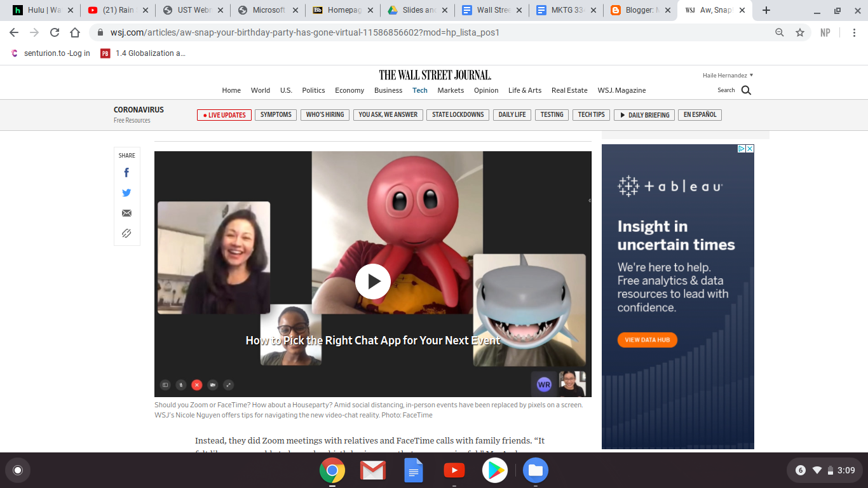
Task: Click the En Español button
Action: [700, 115]
